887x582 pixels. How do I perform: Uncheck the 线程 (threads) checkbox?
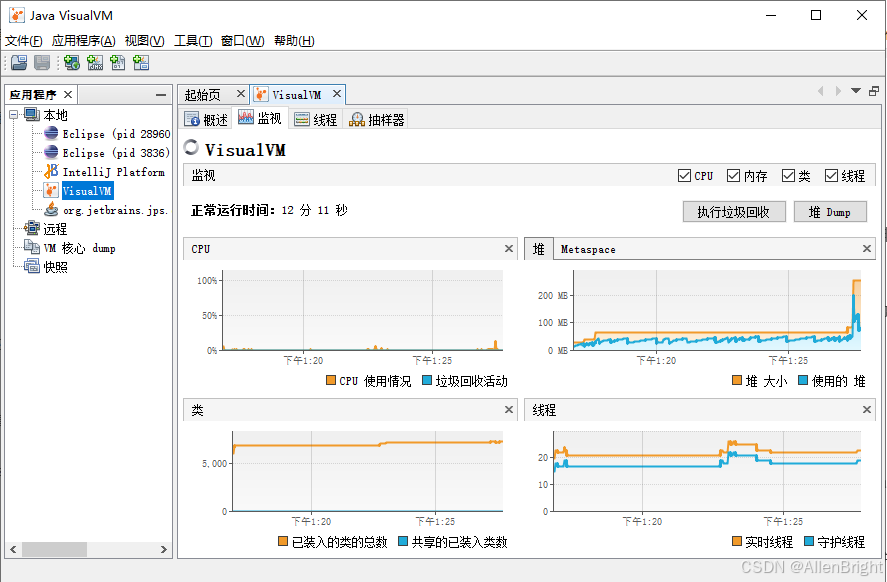coord(831,175)
